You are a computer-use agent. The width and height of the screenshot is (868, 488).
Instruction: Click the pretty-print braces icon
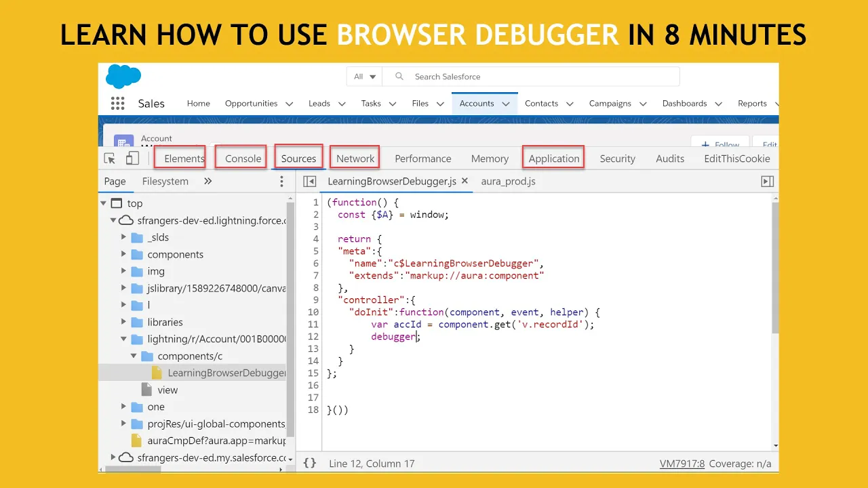point(310,463)
